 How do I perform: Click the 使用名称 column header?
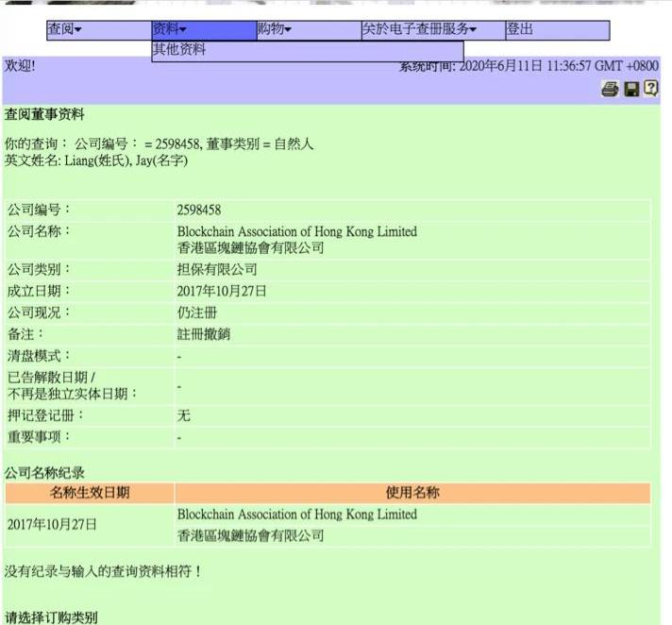click(412, 493)
